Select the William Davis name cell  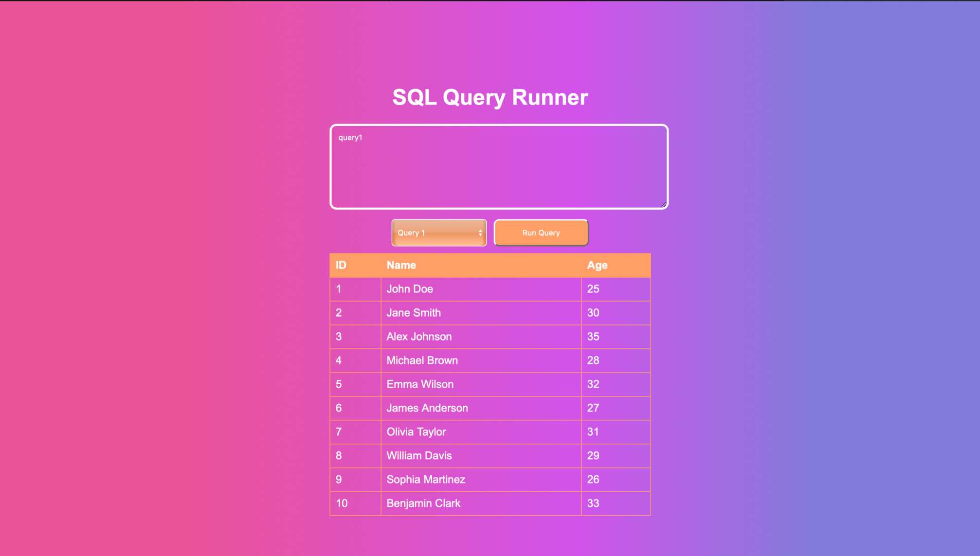tap(481, 456)
